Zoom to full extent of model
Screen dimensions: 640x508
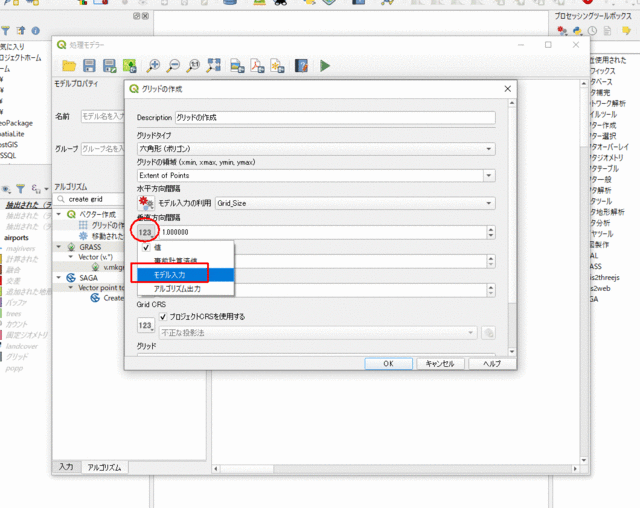click(x=213, y=66)
